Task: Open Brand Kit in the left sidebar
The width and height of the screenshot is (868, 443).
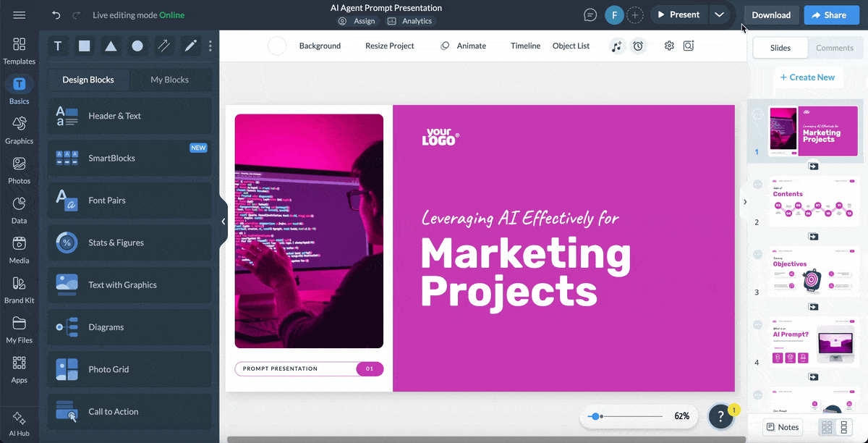Action: pyautogui.click(x=20, y=290)
